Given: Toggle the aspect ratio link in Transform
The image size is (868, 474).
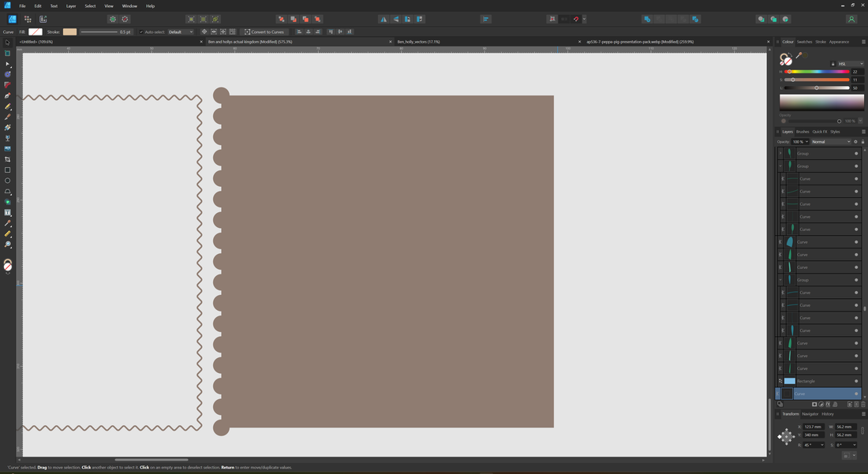Looking at the screenshot, I should (862, 431).
